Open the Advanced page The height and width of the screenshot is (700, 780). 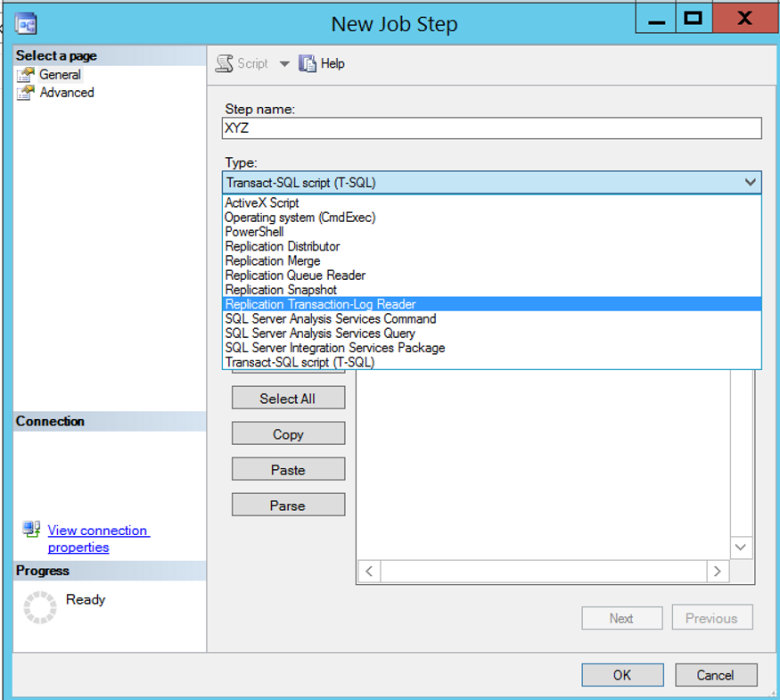tap(67, 93)
